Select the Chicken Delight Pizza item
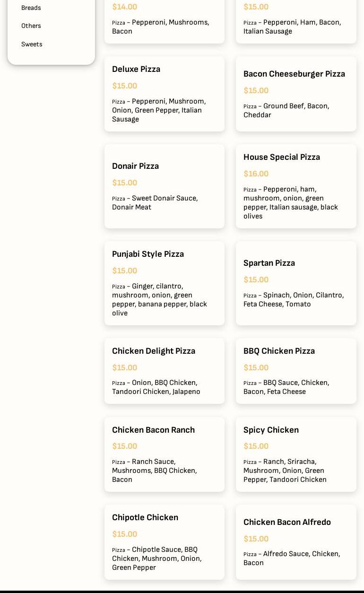Viewport: 364px width, 593px height. [x=154, y=351]
